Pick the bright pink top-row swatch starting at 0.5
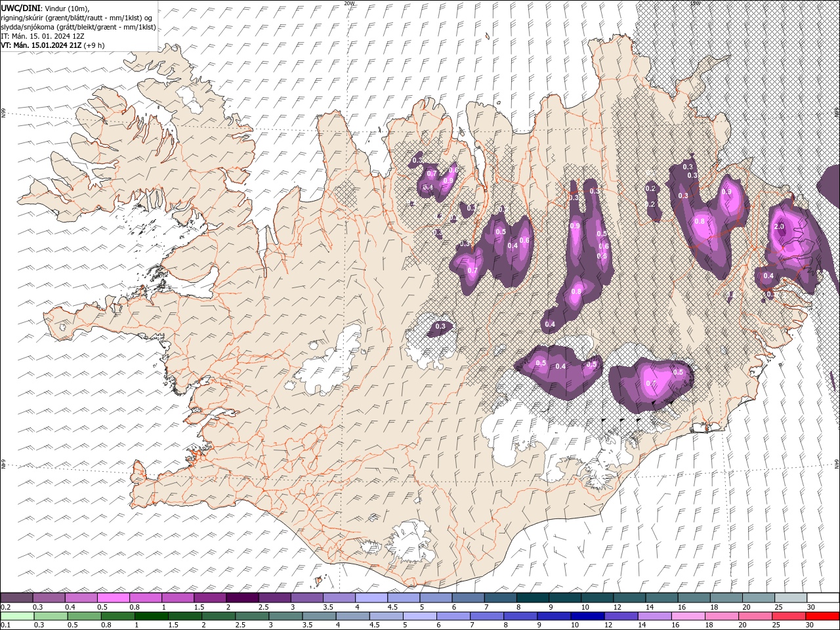The height and width of the screenshot is (630, 840). click(x=113, y=598)
